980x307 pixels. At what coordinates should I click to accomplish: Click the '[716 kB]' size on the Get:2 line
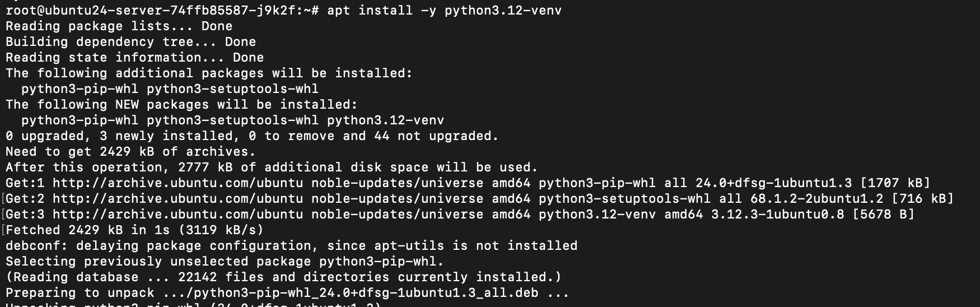922,199
